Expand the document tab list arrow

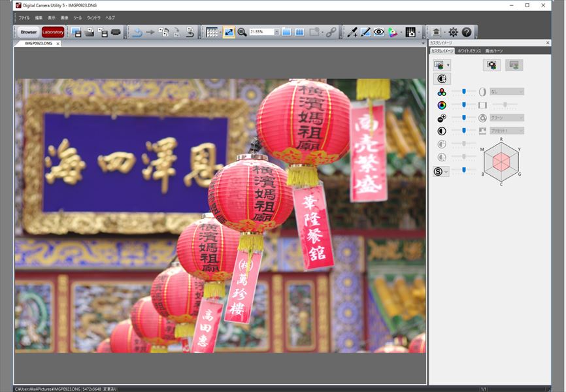point(423,43)
